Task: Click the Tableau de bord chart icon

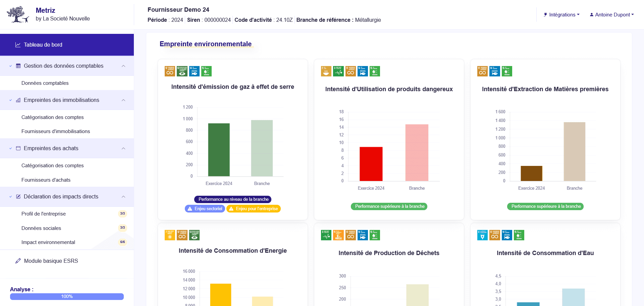Action: coord(18,45)
